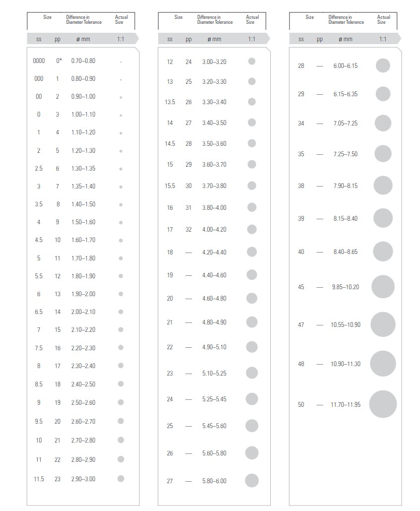
Task: Click the actual-size dot for ss 11.5
Action: [120, 479]
